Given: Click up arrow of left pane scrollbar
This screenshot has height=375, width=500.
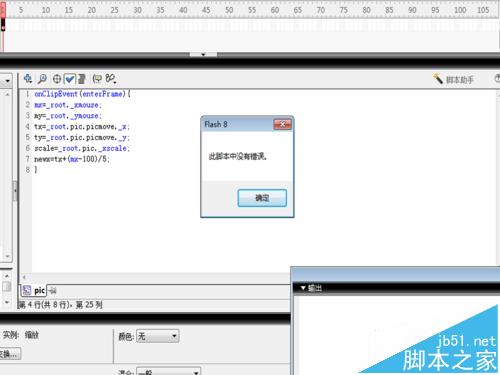Looking at the screenshot, I should click(7, 95).
